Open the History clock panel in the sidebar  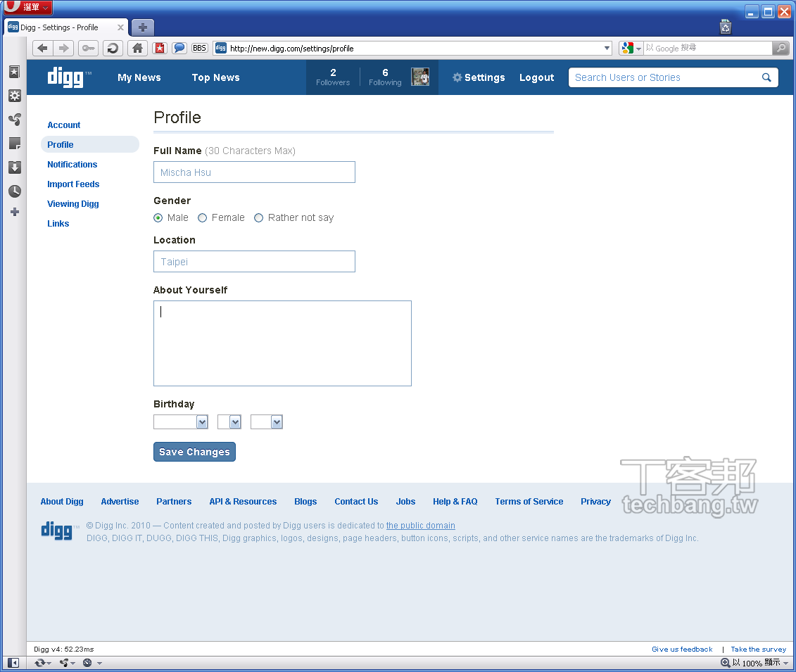tap(14, 191)
